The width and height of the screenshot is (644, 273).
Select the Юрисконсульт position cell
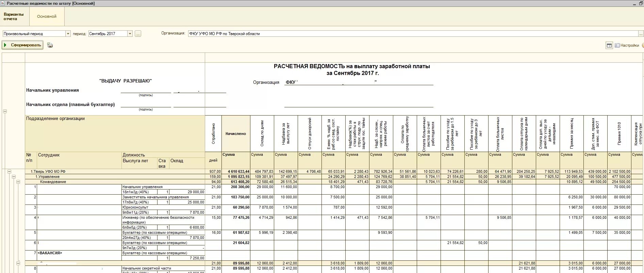[163, 207]
